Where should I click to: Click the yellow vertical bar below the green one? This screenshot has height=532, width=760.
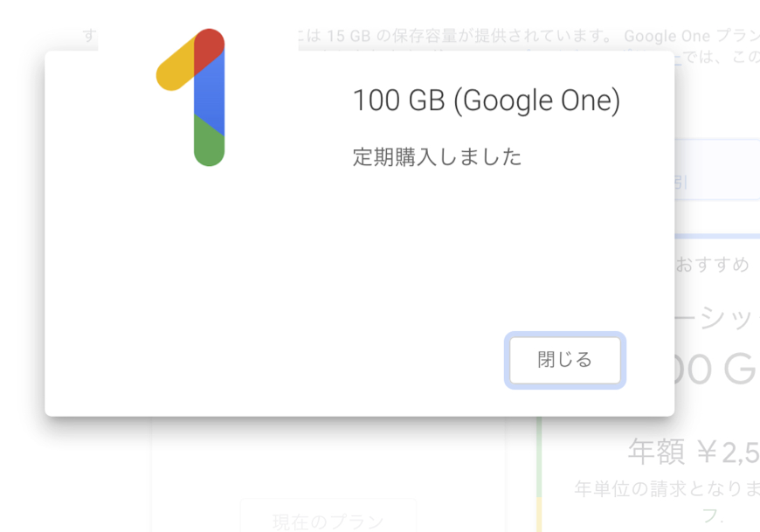539,515
